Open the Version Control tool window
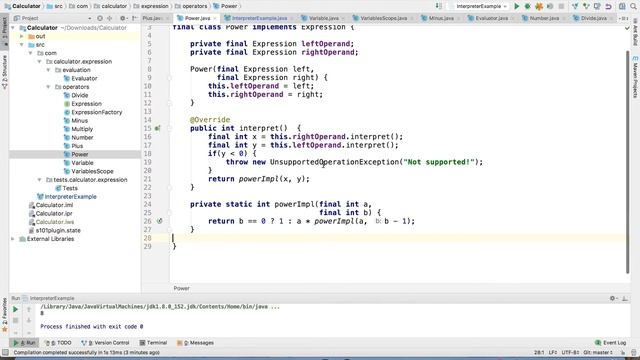Screen dimensions: 640x360 point(105,343)
